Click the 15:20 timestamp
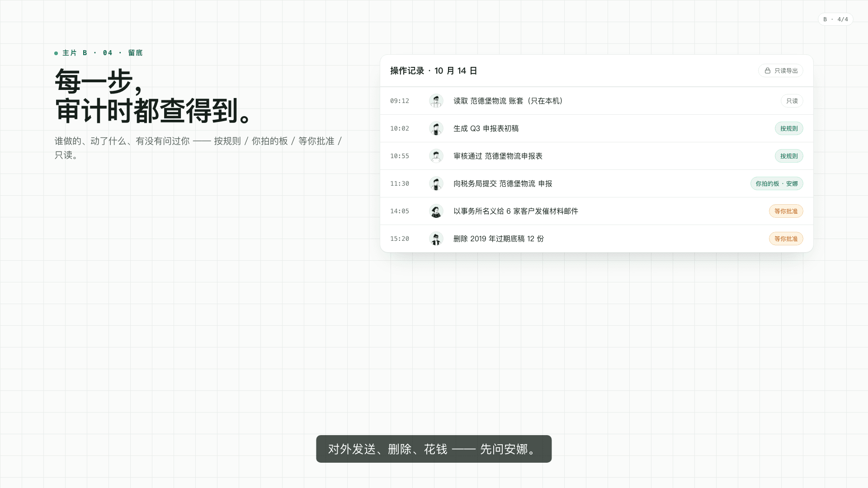 click(x=400, y=239)
